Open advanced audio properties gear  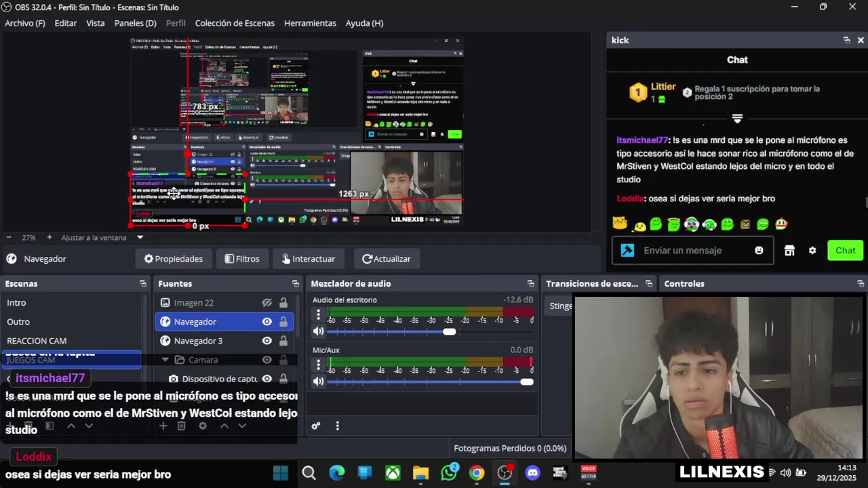tap(316, 426)
